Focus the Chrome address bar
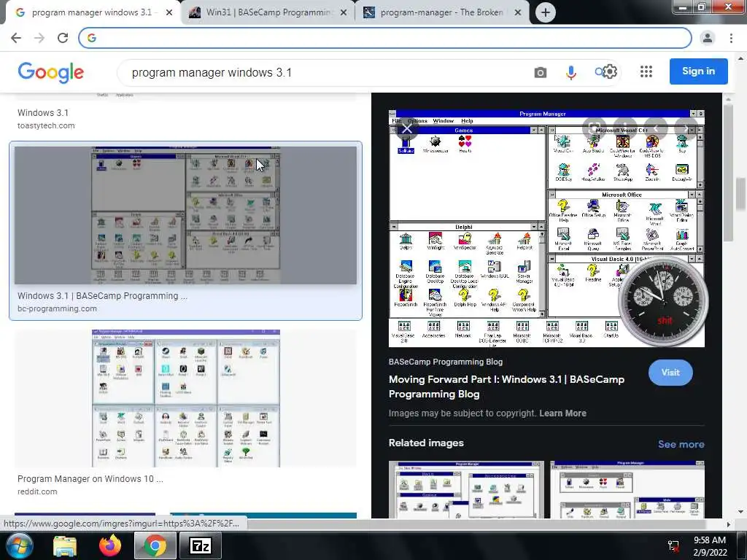 [385, 38]
